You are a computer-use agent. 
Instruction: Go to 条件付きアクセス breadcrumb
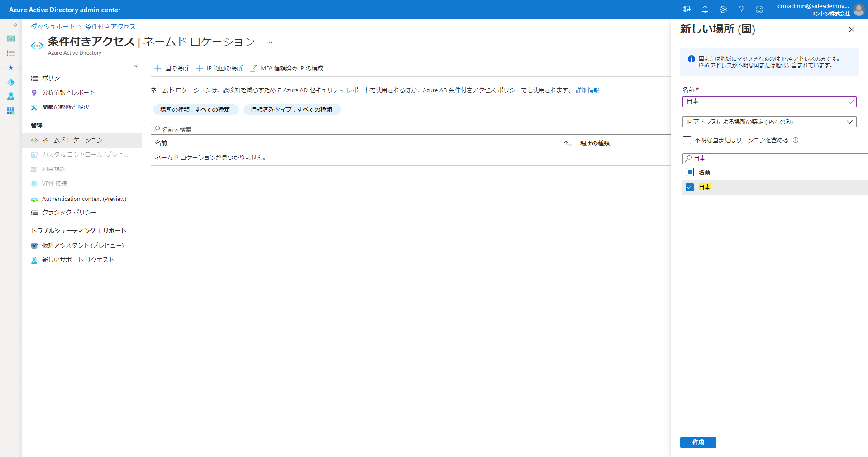[x=110, y=27]
